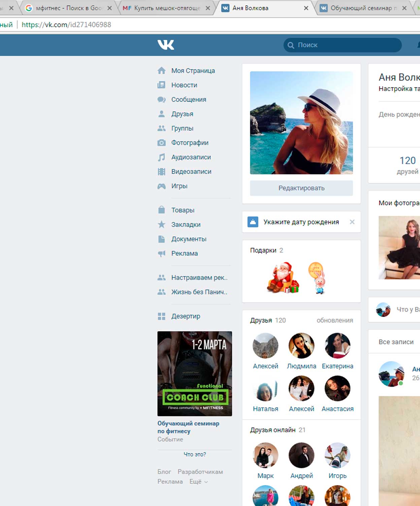Close the Аня Волкова tab
The image size is (420, 506).
[306, 8]
